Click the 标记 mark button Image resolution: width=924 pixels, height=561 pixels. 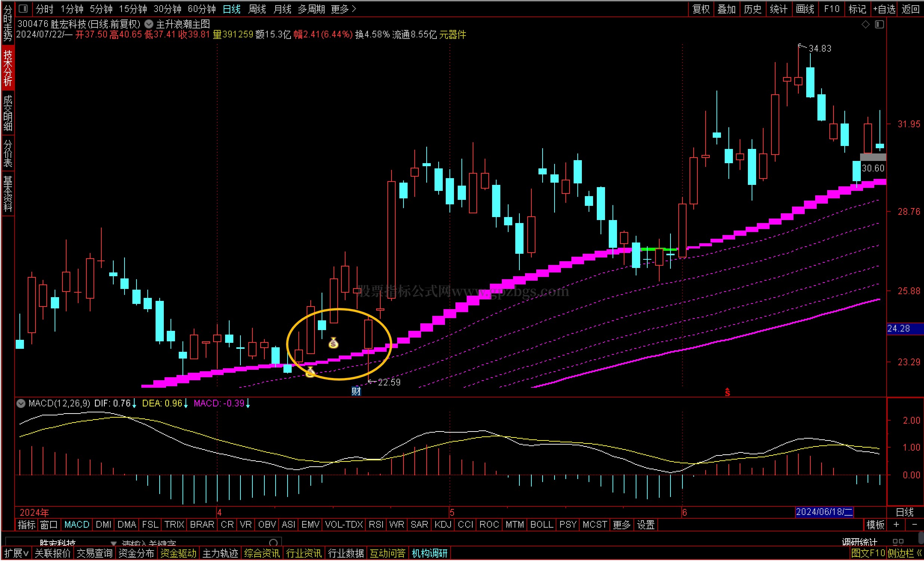tap(857, 9)
